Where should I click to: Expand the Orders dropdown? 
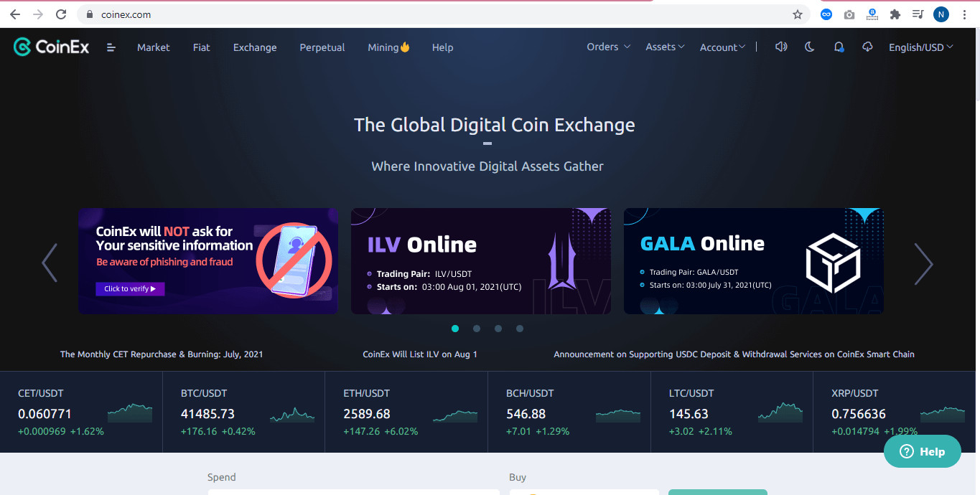tap(608, 47)
